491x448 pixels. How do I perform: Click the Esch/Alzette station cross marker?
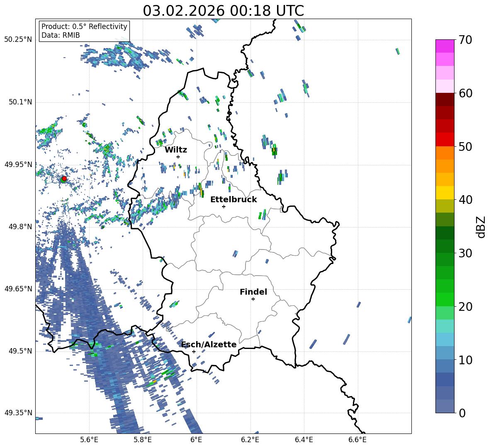(x=194, y=351)
